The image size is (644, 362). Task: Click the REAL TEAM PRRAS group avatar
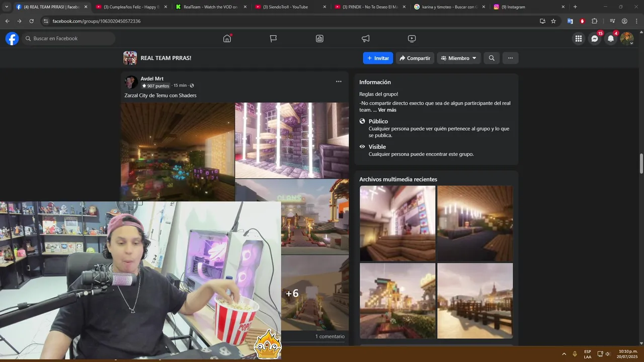coord(130,58)
